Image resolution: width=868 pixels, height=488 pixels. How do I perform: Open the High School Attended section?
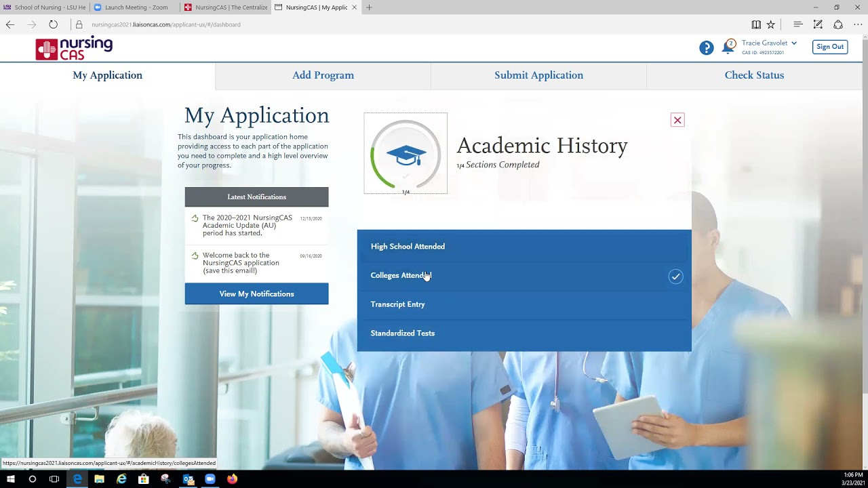point(524,247)
